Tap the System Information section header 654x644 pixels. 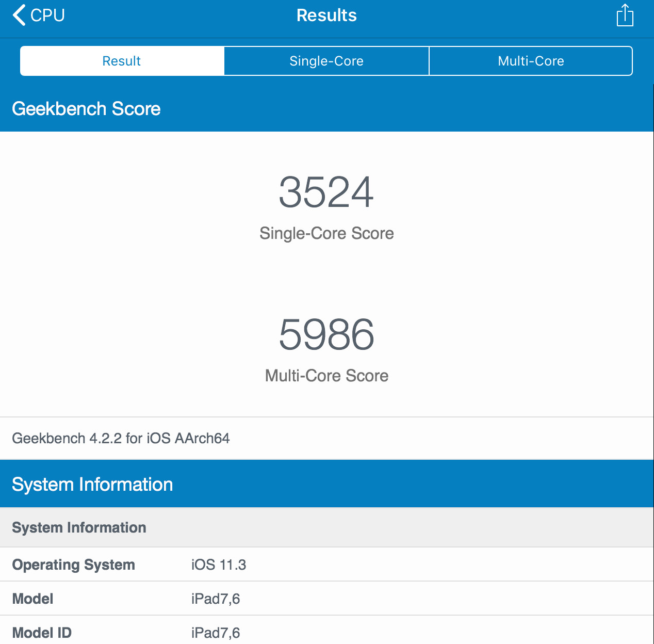92,484
